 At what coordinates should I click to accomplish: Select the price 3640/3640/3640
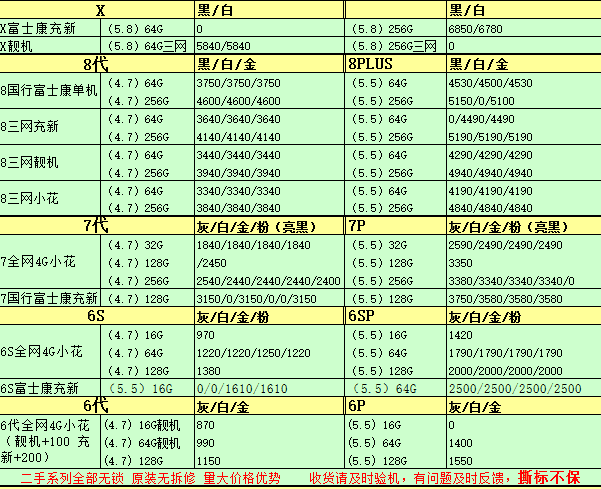238,119
